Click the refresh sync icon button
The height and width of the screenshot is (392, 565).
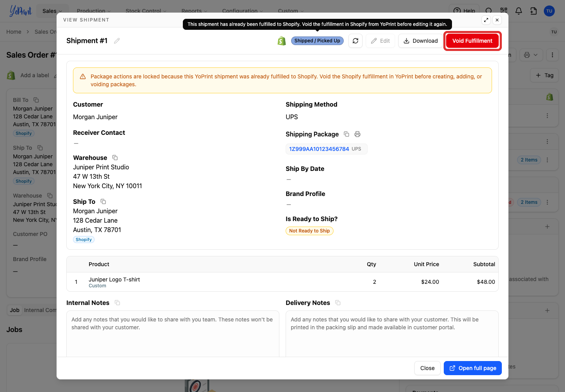(x=355, y=41)
